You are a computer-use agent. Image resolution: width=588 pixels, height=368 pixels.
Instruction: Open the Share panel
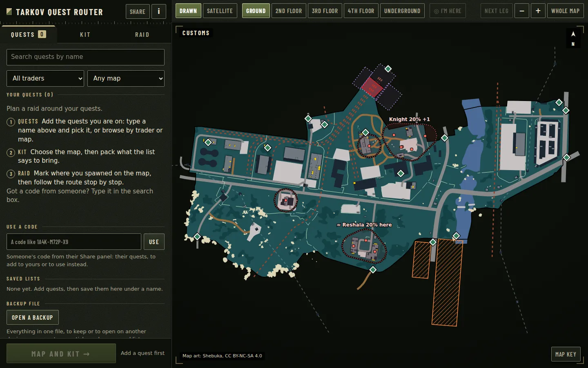click(x=138, y=11)
